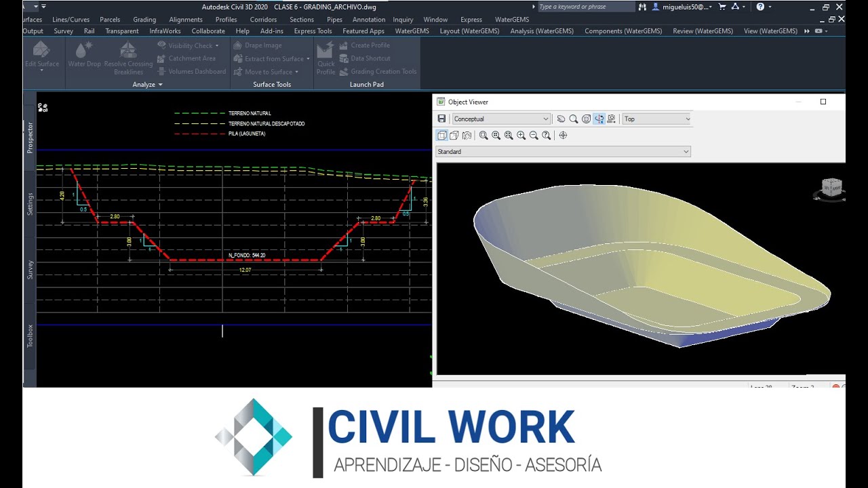Click the crosshair target icon
868x488 pixels.
(x=563, y=136)
